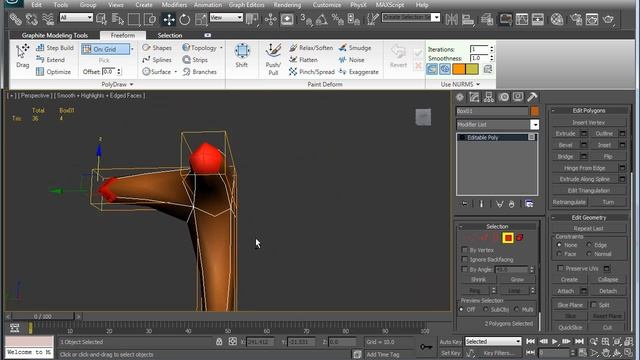Open the Utilities hammer panel tab
Image resolution: width=640 pixels, height=360 pixels.
[532, 97]
